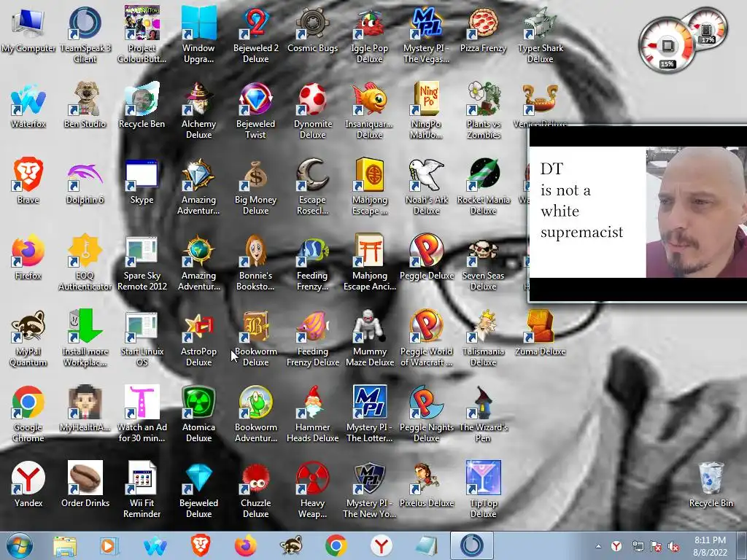Show hidden system tray icons arrow
The width and height of the screenshot is (747, 560).
coord(598,546)
